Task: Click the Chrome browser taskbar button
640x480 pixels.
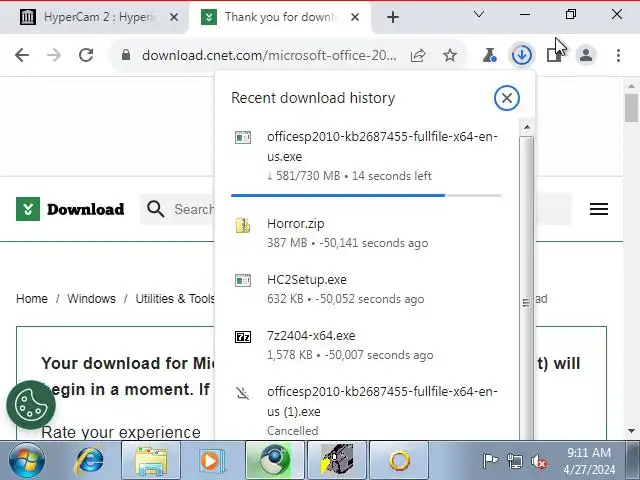Action: 275,461
